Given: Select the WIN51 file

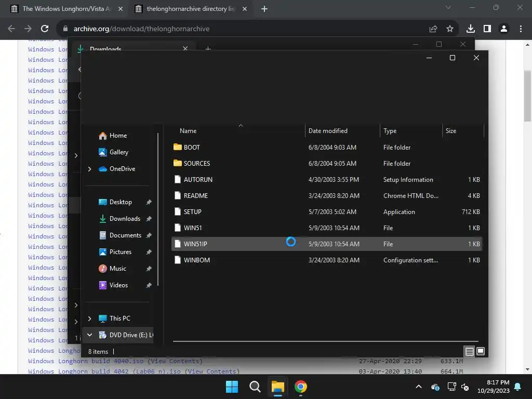Looking at the screenshot, I should coord(327,228).
